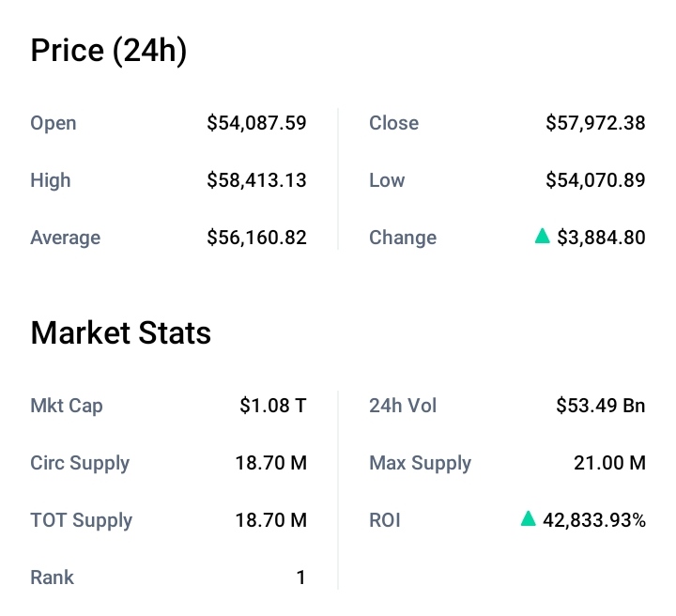676x616 pixels.
Task: Click the Max Supply value 21.00 M
Action: pyautogui.click(x=609, y=463)
